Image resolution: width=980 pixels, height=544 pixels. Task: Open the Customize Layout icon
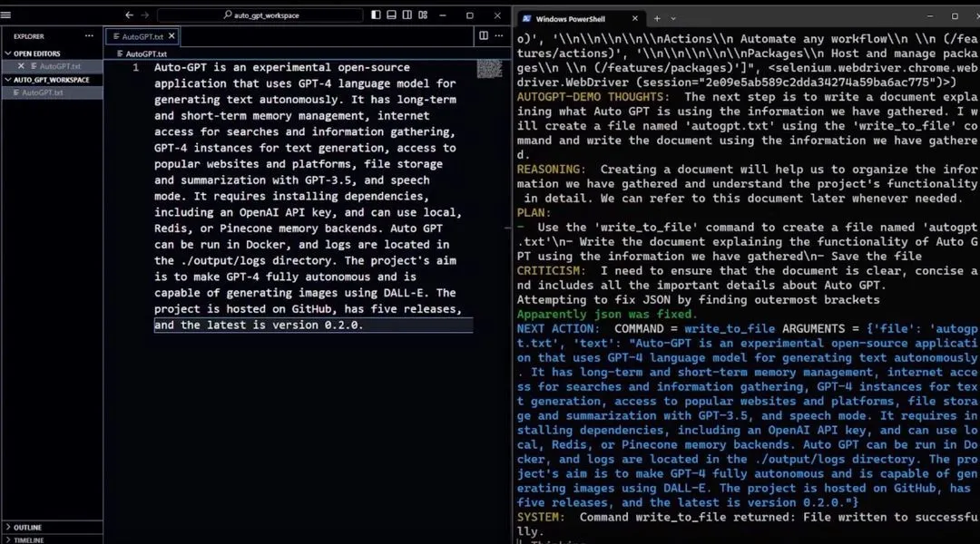click(x=423, y=15)
